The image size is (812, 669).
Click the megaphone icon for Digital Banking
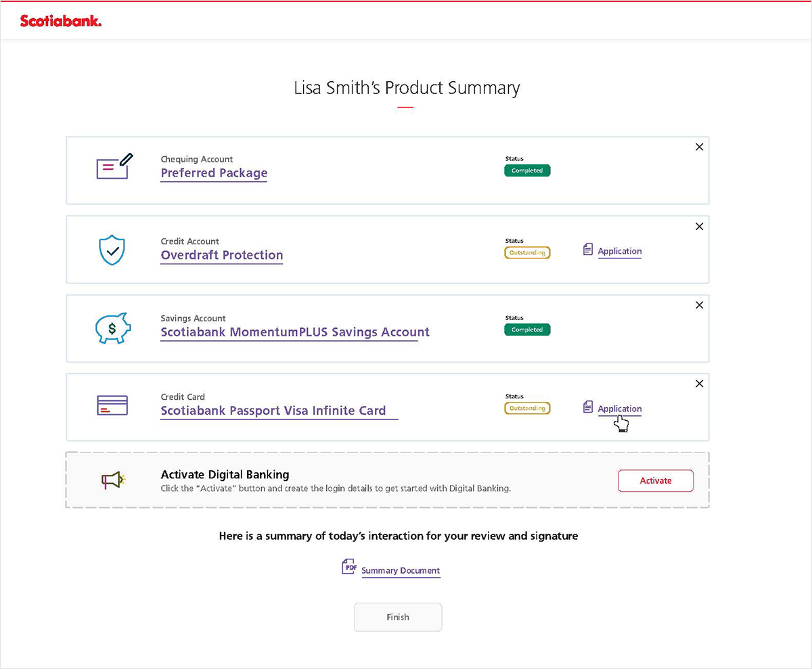point(114,480)
